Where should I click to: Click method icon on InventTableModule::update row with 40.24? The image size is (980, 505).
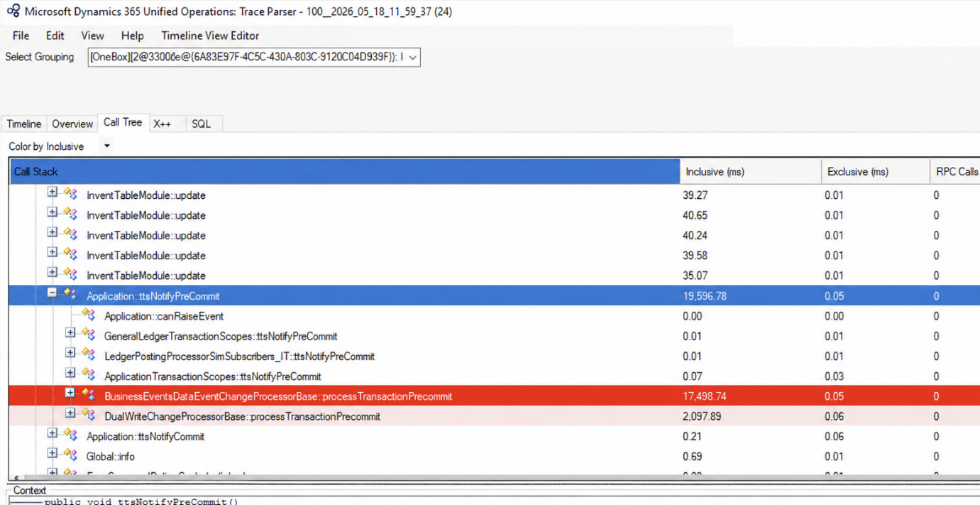coord(70,234)
